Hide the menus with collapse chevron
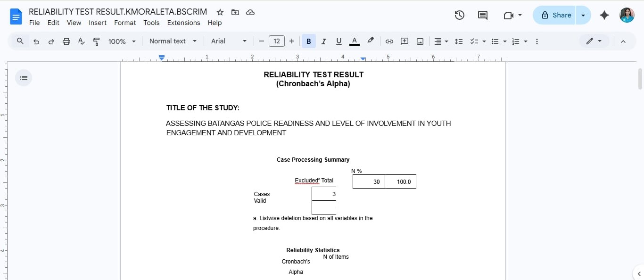The width and height of the screenshot is (644, 280). click(623, 41)
